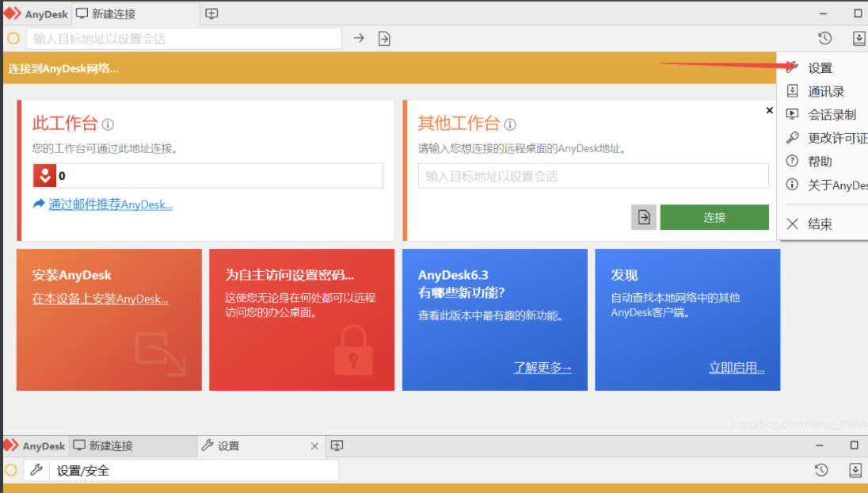Open file transfer icon beside top address bar

pyautogui.click(x=384, y=39)
